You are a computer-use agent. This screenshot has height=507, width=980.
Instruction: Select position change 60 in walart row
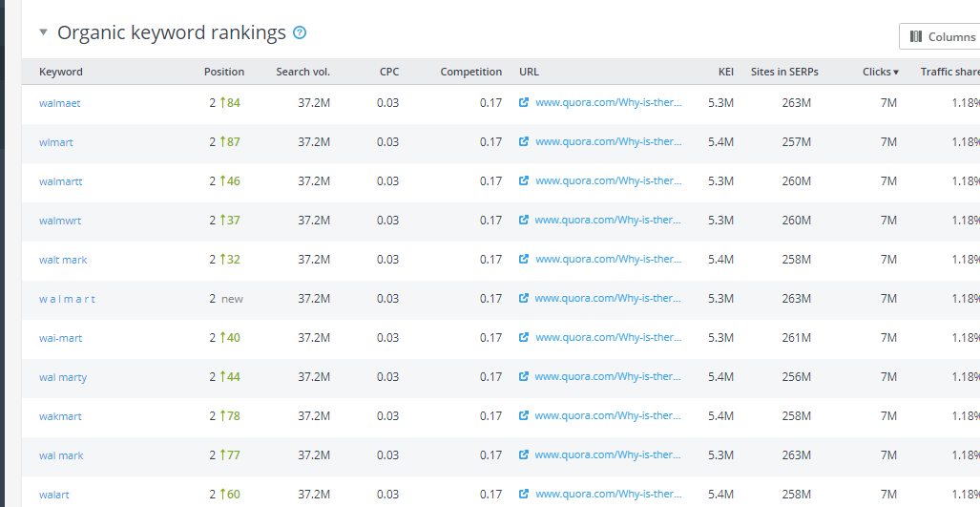click(x=230, y=494)
